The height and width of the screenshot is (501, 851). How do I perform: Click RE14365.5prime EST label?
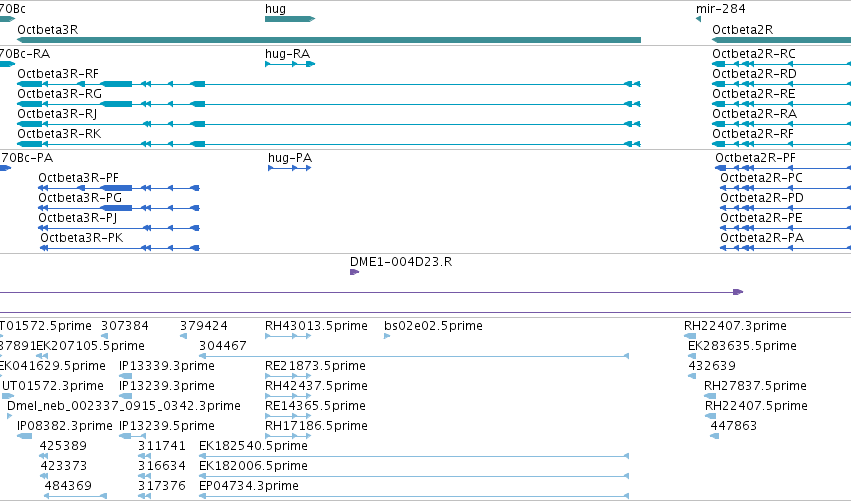pos(315,406)
